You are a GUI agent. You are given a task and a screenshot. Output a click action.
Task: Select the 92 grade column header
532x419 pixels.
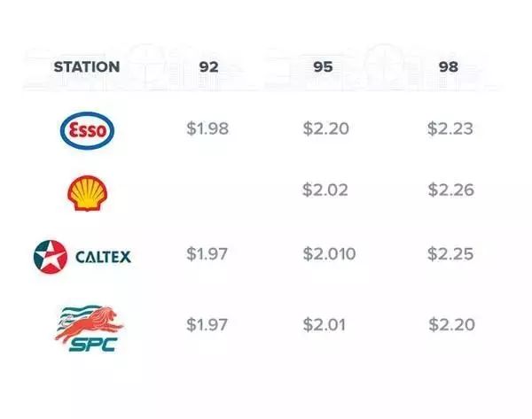coord(207,67)
